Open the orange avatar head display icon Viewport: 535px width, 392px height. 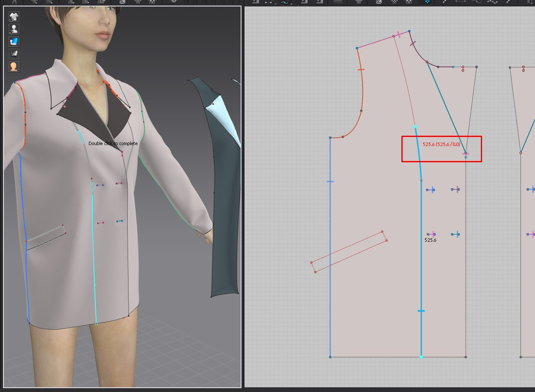(14, 66)
